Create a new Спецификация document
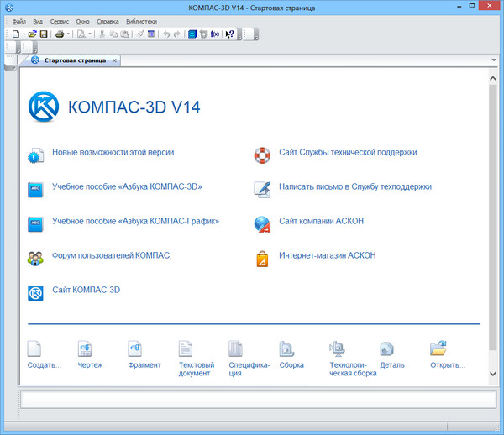Screen dimensions: 504x435 [x=235, y=349]
